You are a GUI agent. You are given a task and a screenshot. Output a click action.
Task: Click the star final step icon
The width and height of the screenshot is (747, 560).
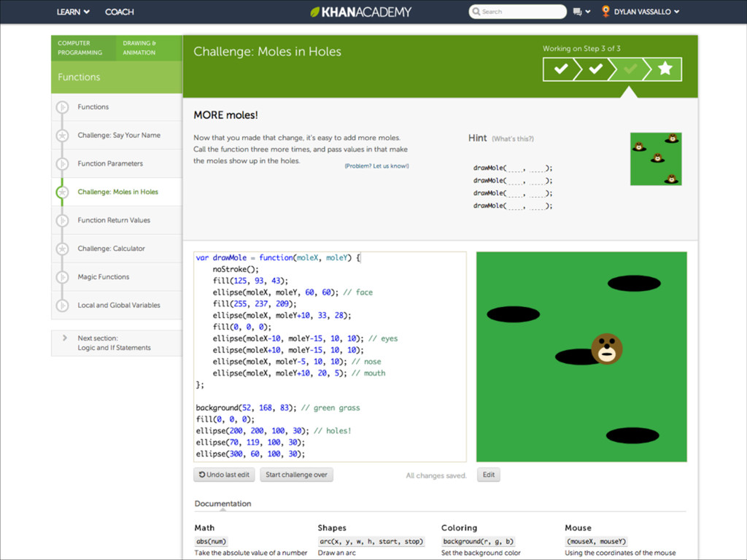click(665, 69)
